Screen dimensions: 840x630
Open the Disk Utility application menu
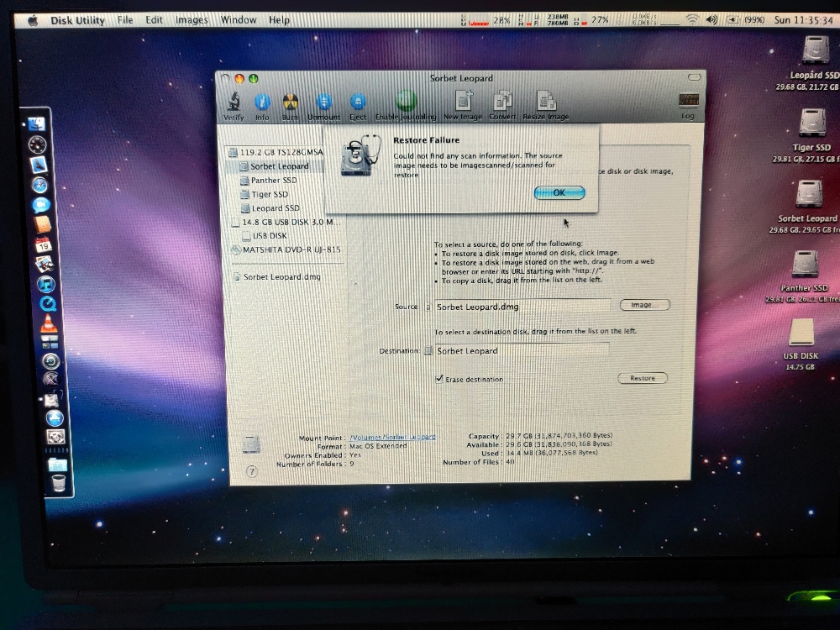point(77,20)
